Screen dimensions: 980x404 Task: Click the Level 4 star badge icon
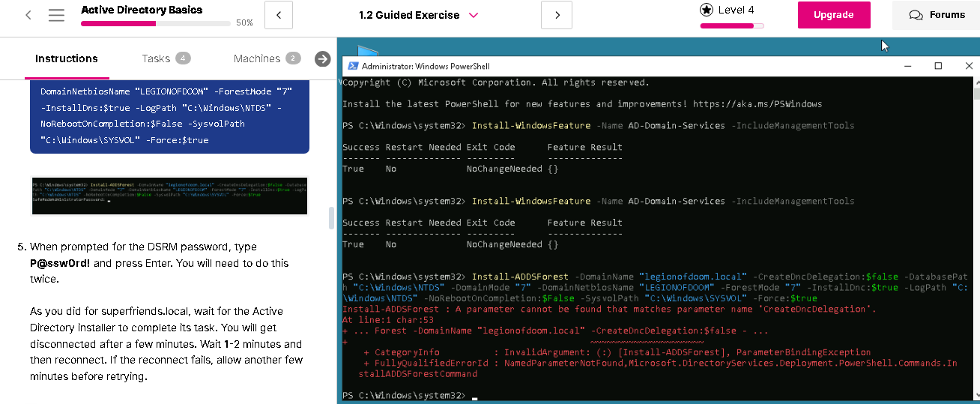pyautogui.click(x=706, y=10)
